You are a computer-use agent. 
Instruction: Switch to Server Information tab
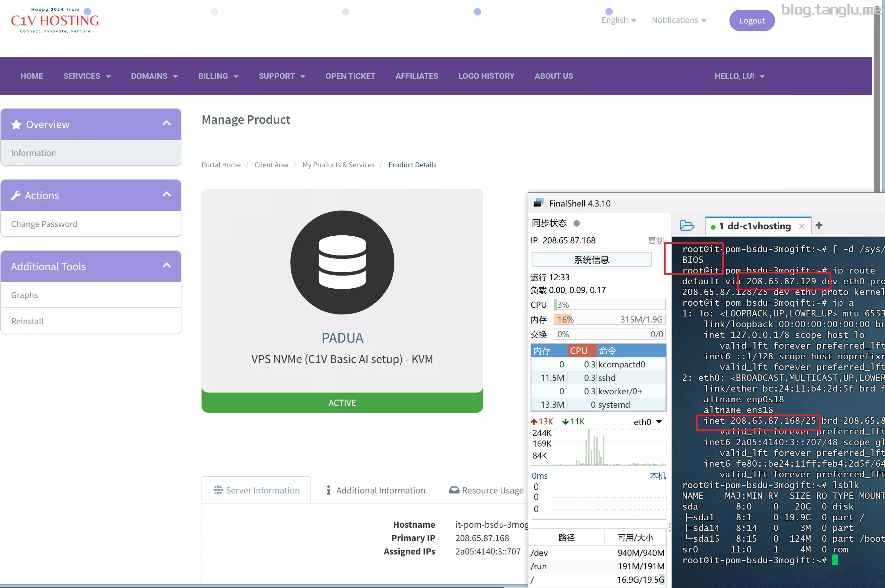(256, 490)
